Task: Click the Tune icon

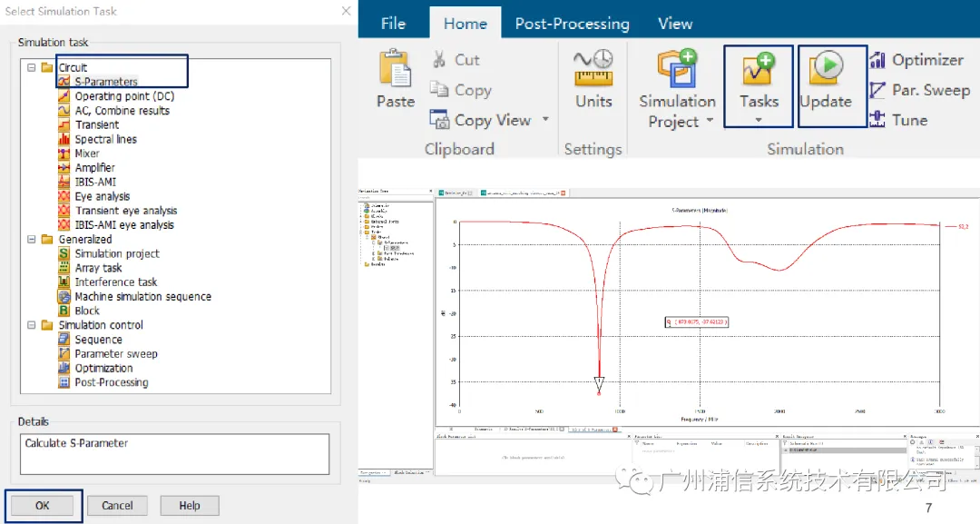Action: [877, 120]
